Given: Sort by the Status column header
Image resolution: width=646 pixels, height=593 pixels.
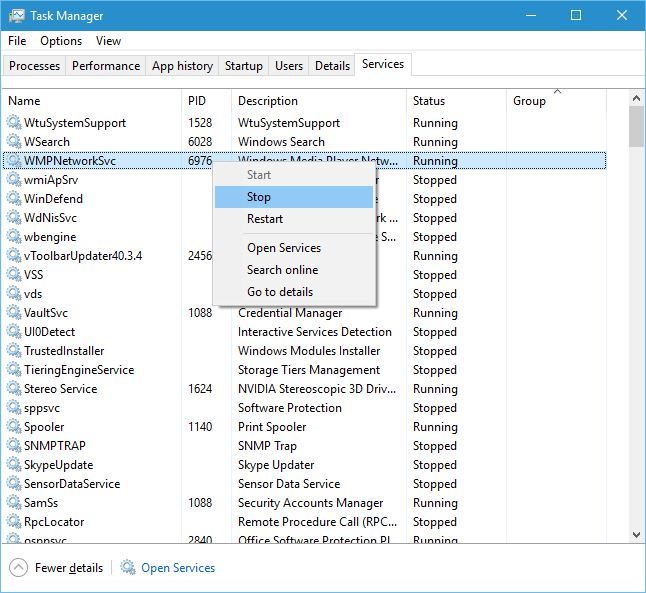Looking at the screenshot, I should (x=456, y=101).
